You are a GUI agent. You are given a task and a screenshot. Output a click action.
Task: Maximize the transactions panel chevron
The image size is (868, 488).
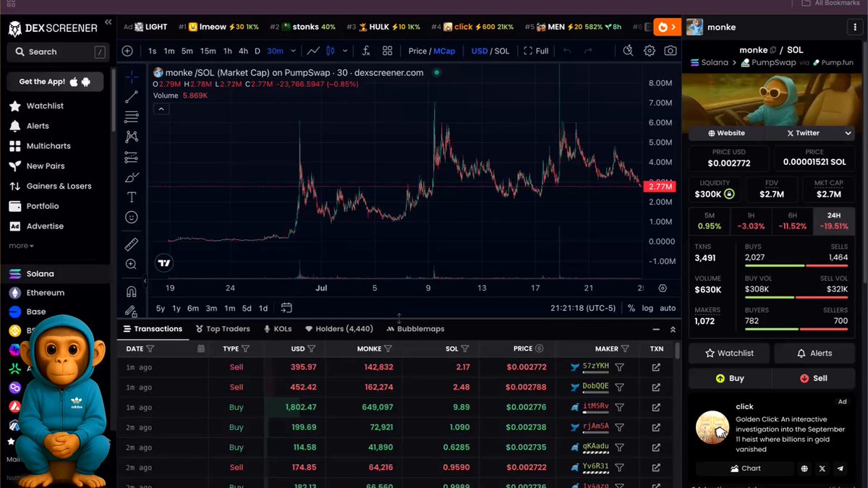[x=673, y=329]
